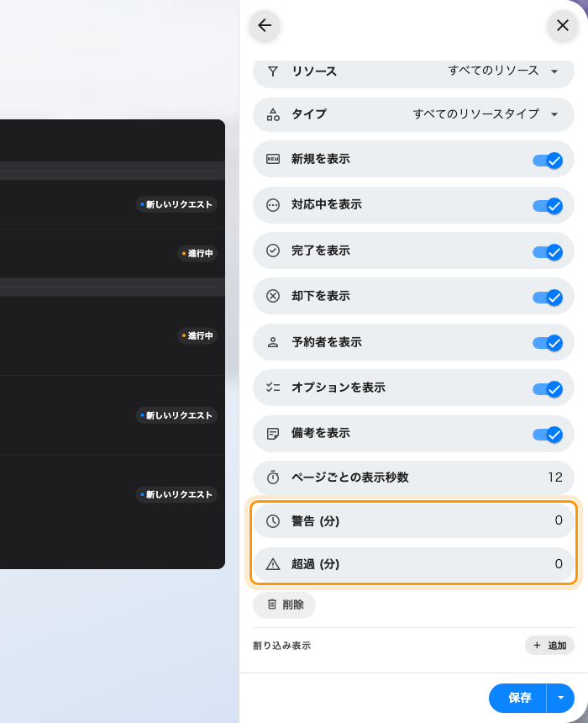588x723 pixels.
Task: Close the settings panel with X
Action: (x=562, y=25)
